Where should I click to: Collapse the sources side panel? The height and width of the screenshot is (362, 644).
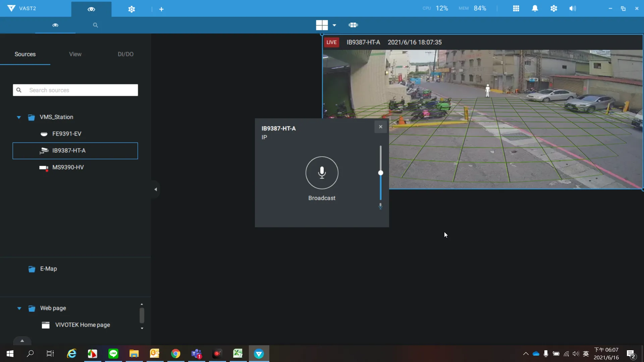[155, 189]
